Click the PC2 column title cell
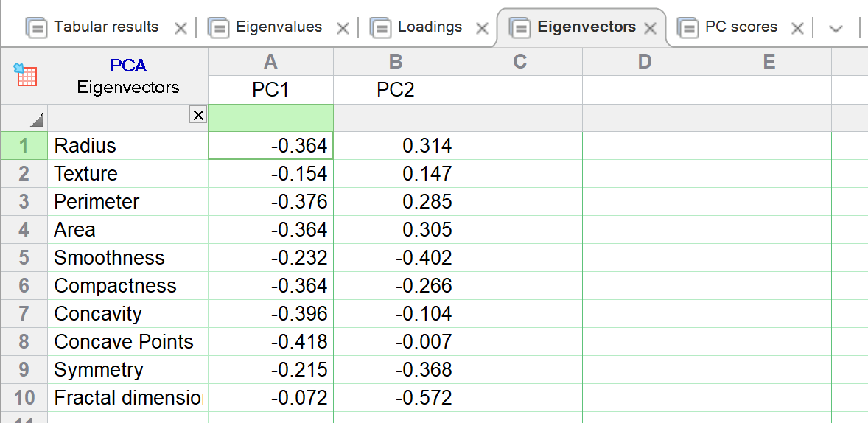The height and width of the screenshot is (423, 868). point(395,90)
